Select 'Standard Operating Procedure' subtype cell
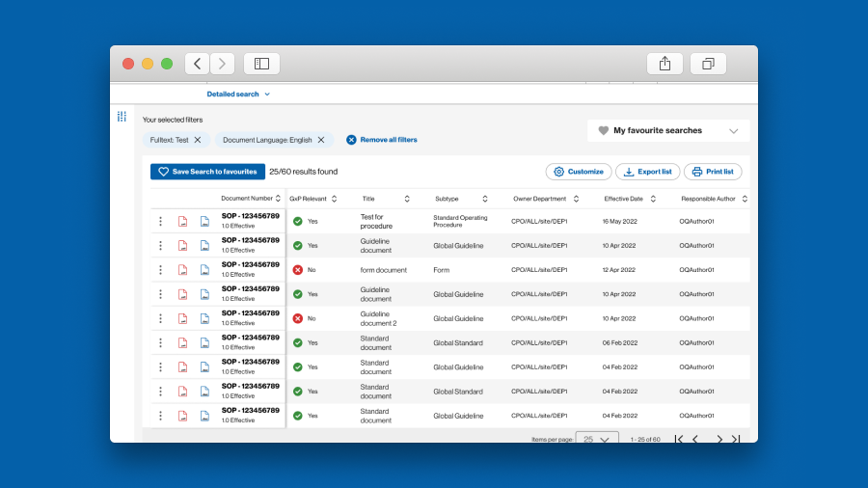Image resolution: width=868 pixels, height=488 pixels. click(x=461, y=221)
